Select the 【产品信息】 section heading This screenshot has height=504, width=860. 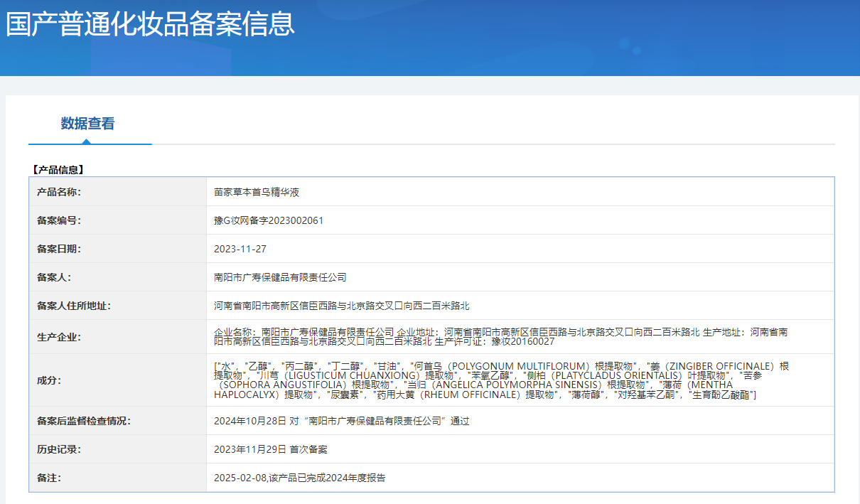coord(58,170)
